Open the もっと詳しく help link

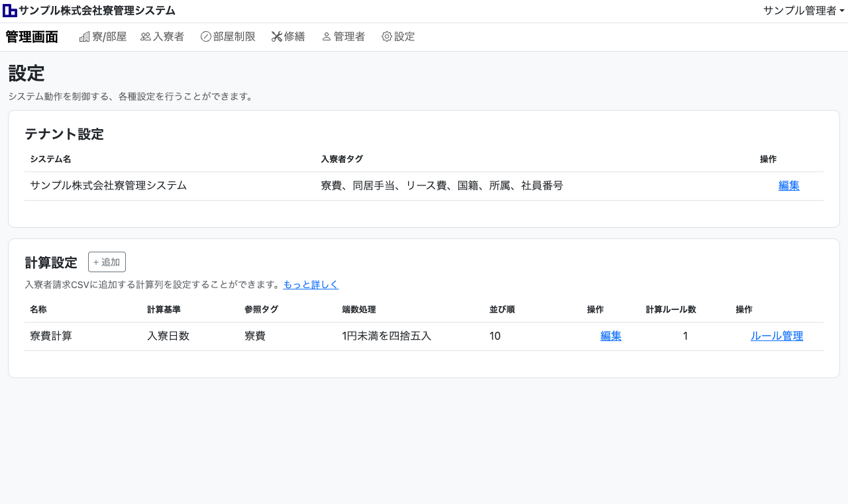311,285
